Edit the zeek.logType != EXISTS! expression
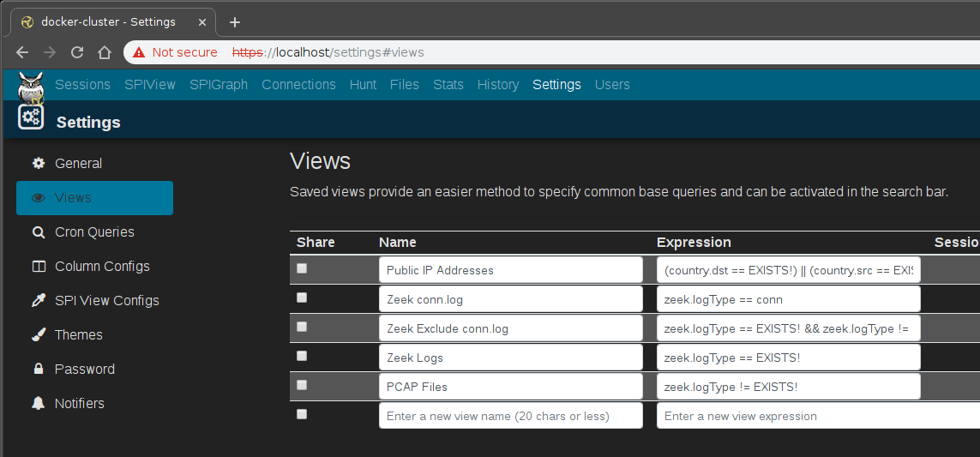This screenshot has height=457, width=980. click(789, 387)
